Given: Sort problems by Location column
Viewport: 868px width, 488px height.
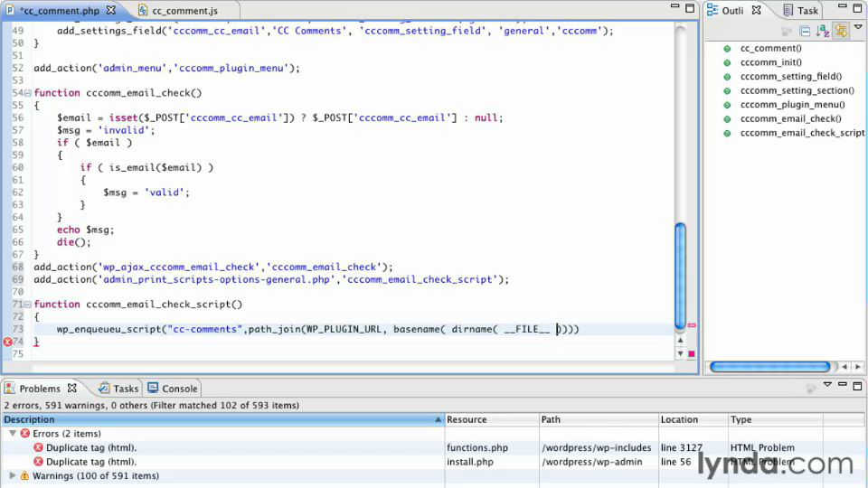Looking at the screenshot, I should pos(693,419).
